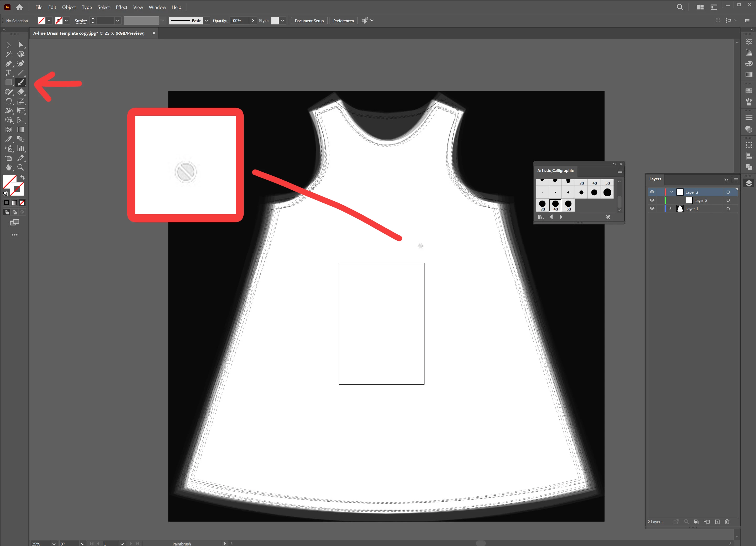The height and width of the screenshot is (546, 756).
Task: Open the zoom level dropdown
Action: click(54, 544)
